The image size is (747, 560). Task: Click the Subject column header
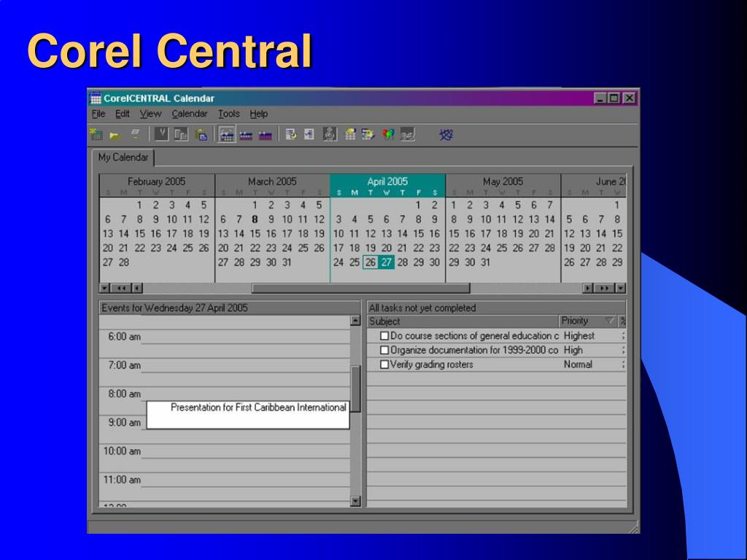(462, 322)
